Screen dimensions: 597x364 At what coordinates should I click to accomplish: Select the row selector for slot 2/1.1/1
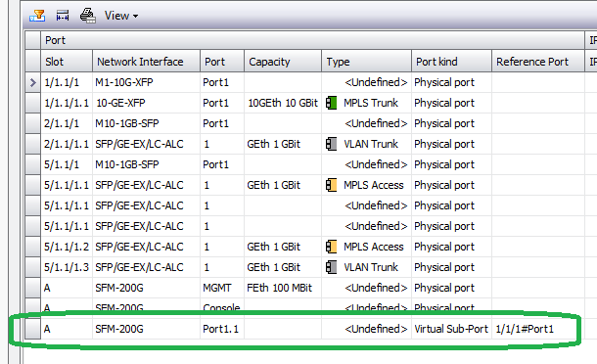point(32,123)
